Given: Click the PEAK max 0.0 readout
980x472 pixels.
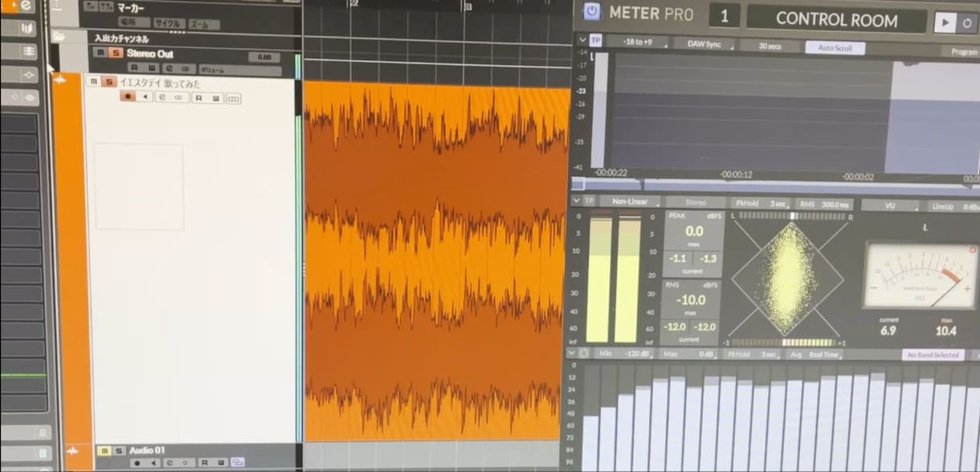Looking at the screenshot, I should [x=694, y=232].
